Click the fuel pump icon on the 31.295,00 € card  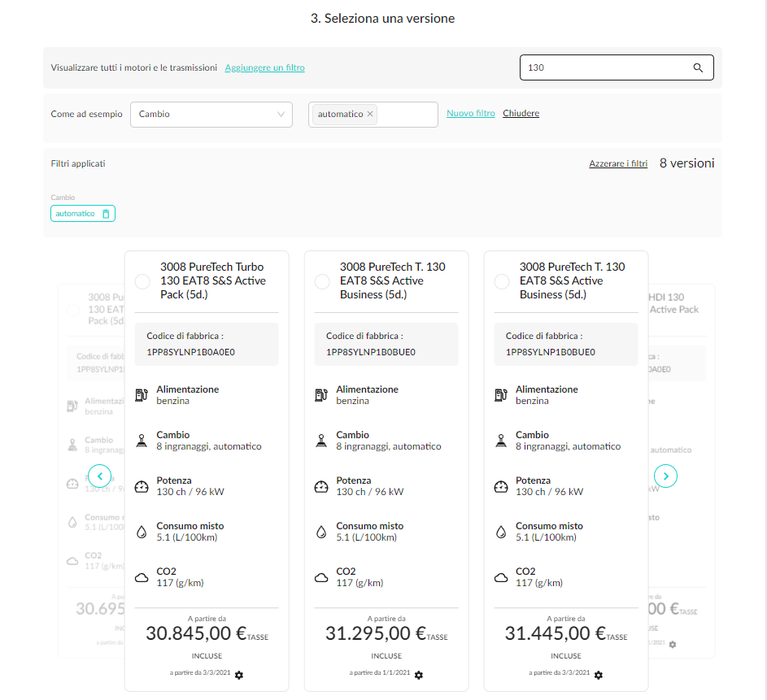pos(321,395)
